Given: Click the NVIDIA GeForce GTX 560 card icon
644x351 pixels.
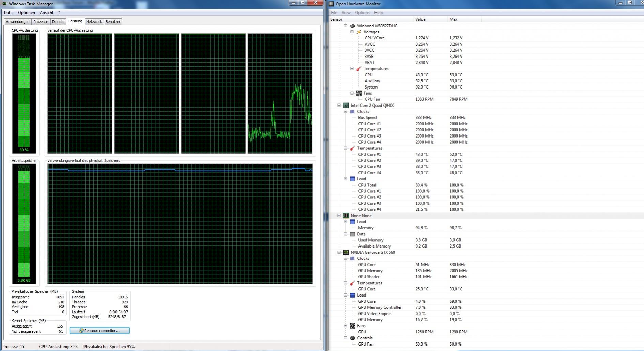Looking at the screenshot, I should pos(346,253).
